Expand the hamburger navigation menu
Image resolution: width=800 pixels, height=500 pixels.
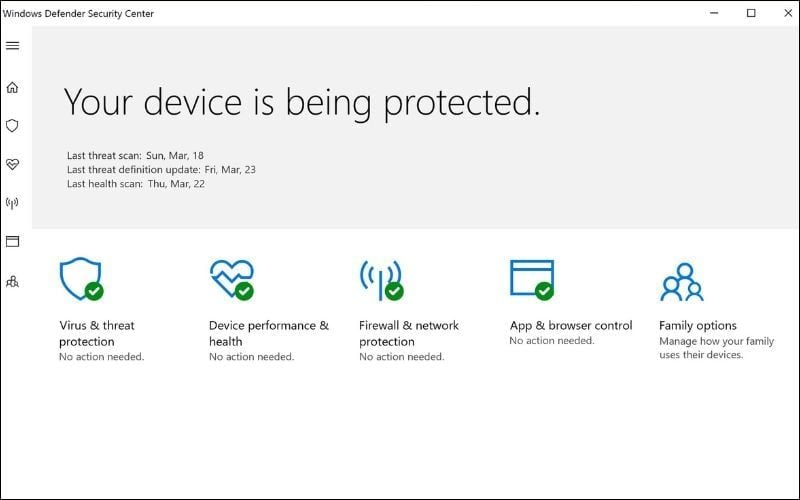click(x=13, y=46)
